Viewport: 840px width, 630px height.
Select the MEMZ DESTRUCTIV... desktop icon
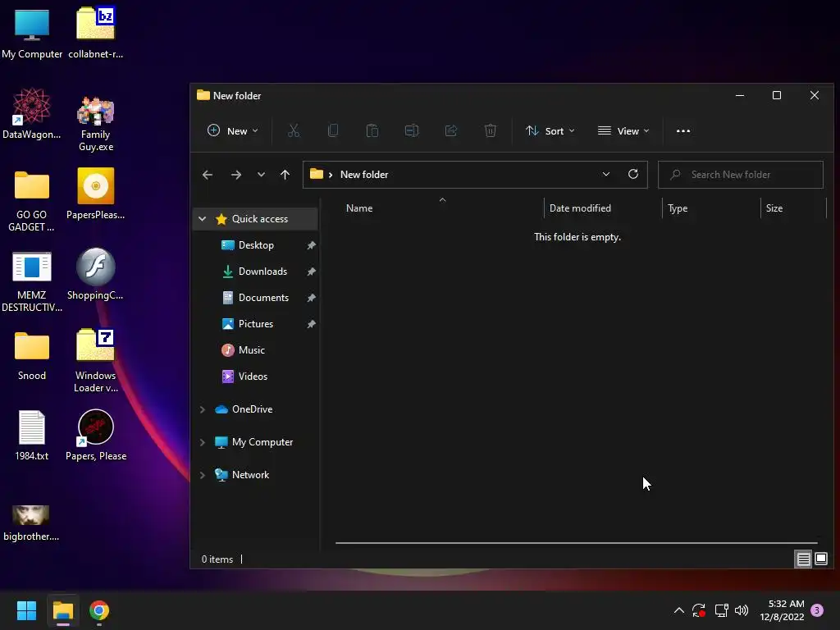tap(32, 281)
